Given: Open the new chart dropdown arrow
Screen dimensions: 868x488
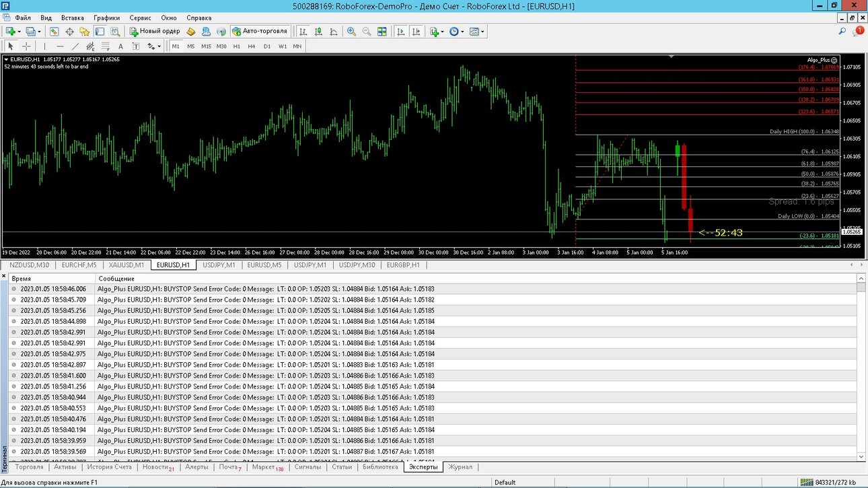Looking at the screenshot, I should pos(20,32).
